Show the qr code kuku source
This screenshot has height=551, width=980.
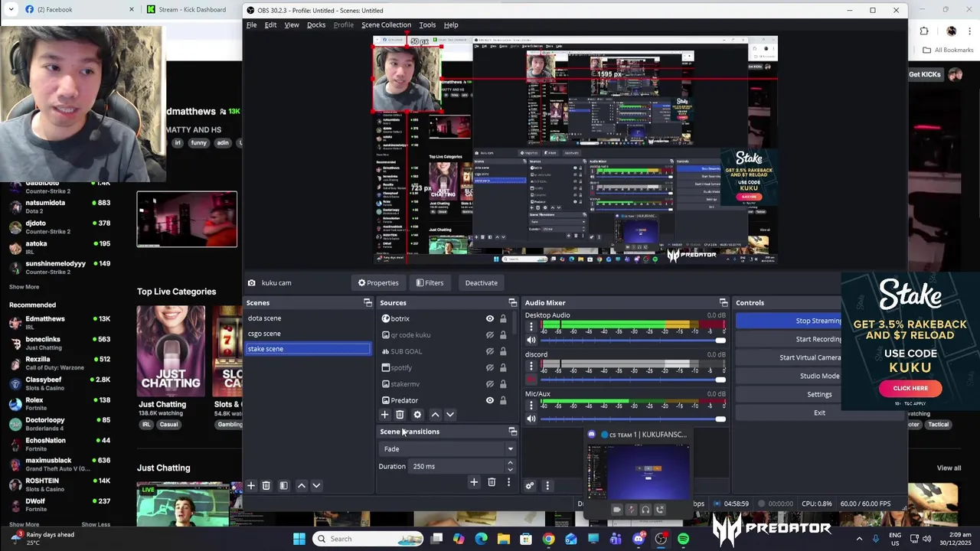pos(490,335)
